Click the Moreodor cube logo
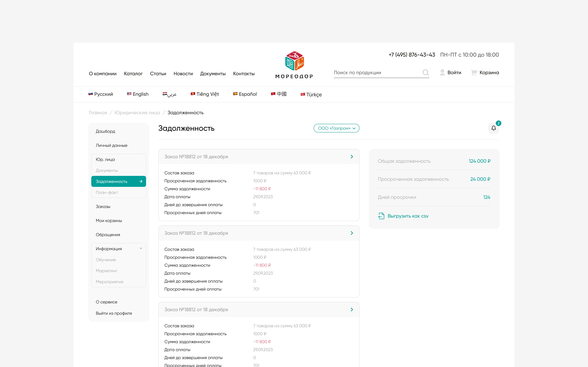The image size is (588, 367). click(294, 61)
